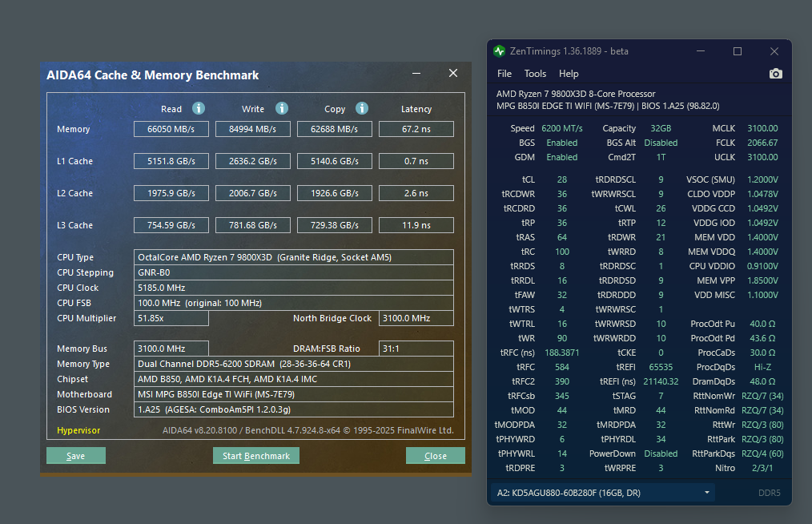Open the File menu in ZenTimings
The image size is (812, 524).
[504, 74]
